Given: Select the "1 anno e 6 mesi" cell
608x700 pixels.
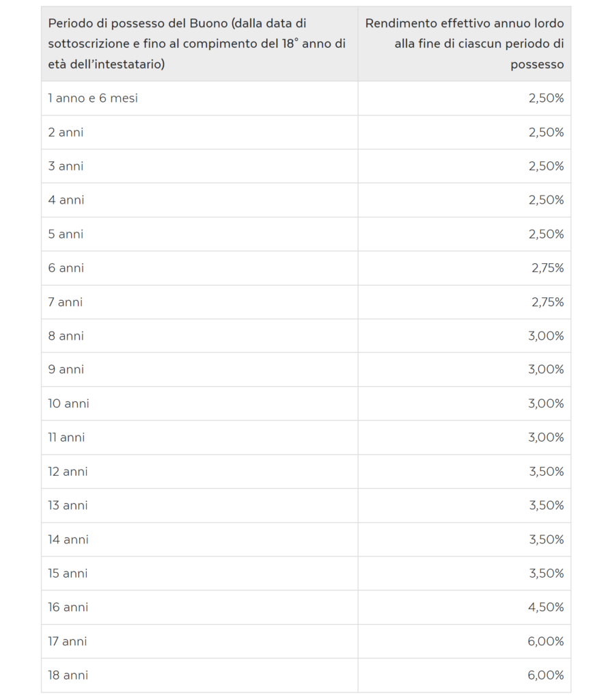Looking at the screenshot, I should click(x=93, y=98).
